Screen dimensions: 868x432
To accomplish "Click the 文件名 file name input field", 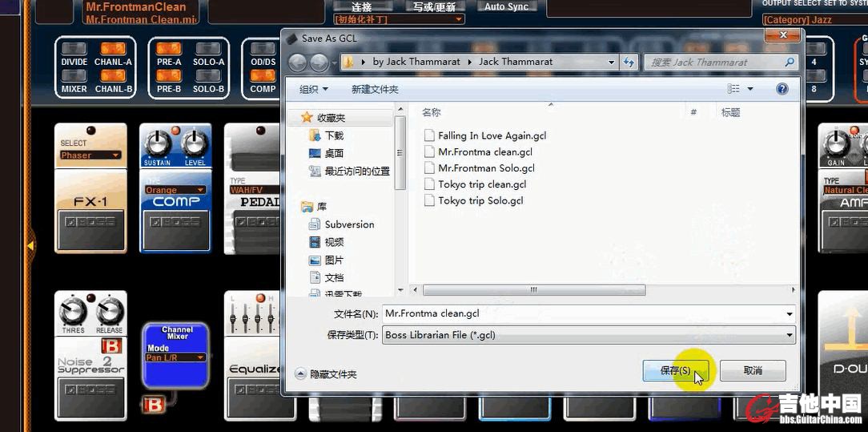I will tap(589, 314).
